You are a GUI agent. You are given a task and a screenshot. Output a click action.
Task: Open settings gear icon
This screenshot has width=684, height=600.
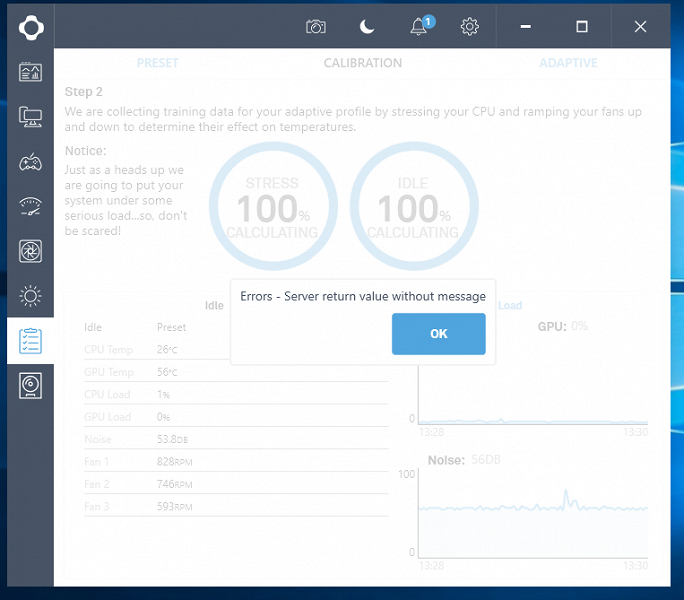tap(470, 27)
